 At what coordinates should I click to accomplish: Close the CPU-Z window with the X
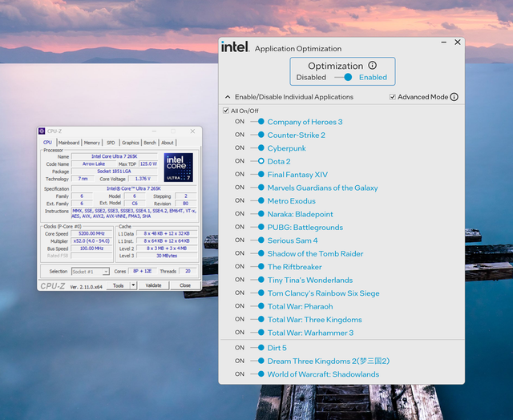(192, 131)
